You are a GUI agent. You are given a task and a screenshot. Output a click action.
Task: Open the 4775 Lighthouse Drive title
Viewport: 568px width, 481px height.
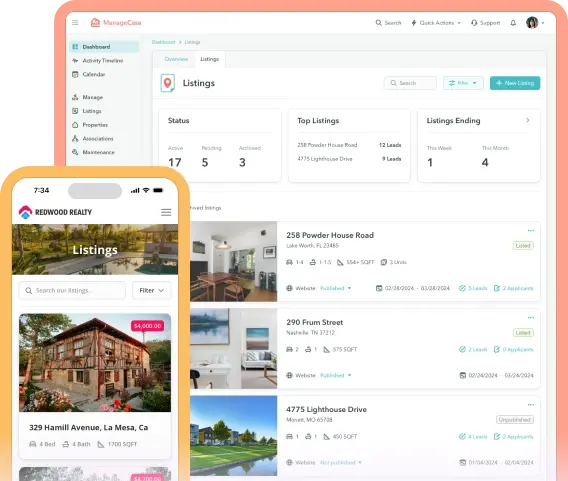pyautogui.click(x=326, y=409)
